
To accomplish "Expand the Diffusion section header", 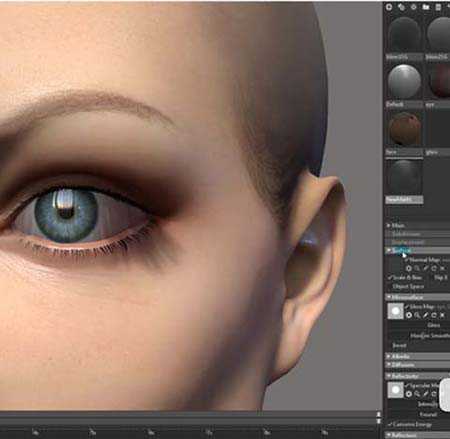I will pos(418,365).
